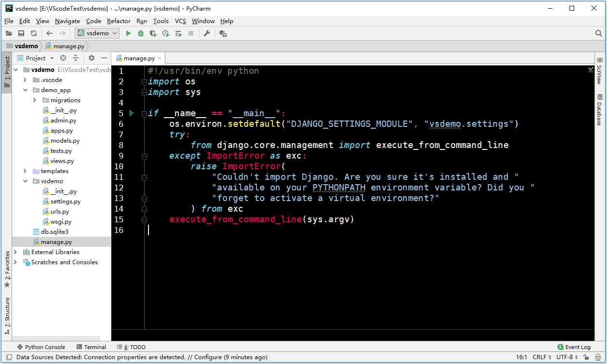
Task: Click the green inspection checkmark icon
Action: tap(591, 69)
